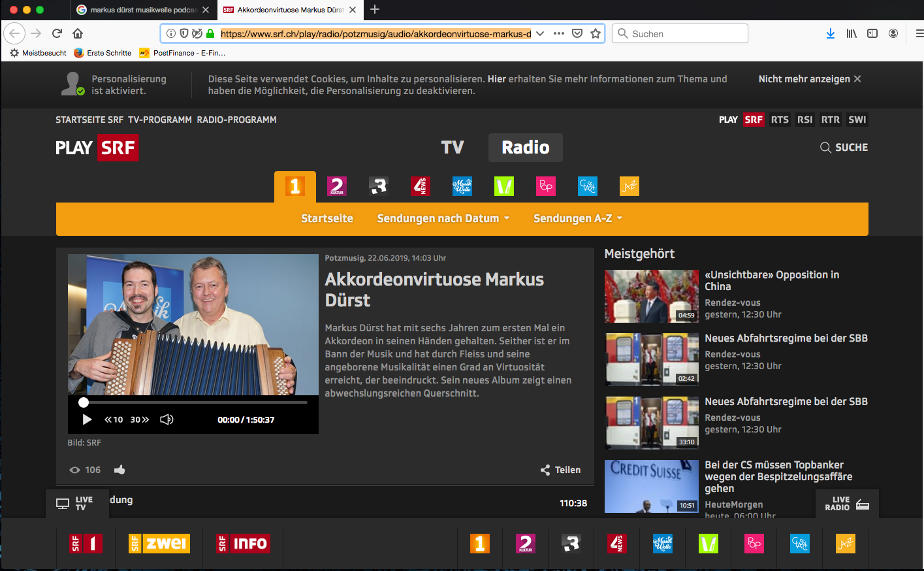
Task: Open RADIO-PROGRAMM link
Action: click(x=237, y=120)
